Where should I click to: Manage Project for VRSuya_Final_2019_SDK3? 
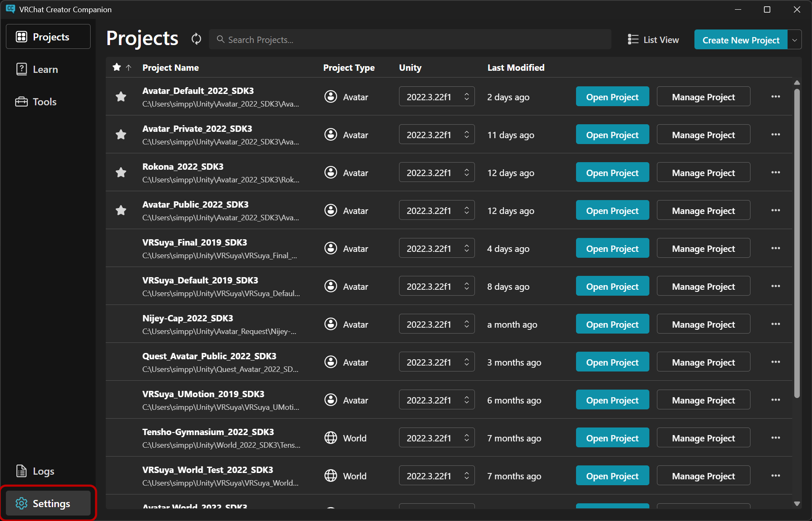click(x=703, y=248)
